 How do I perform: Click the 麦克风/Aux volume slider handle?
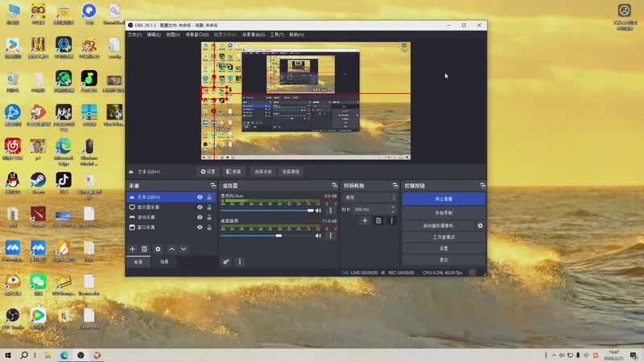click(x=311, y=211)
